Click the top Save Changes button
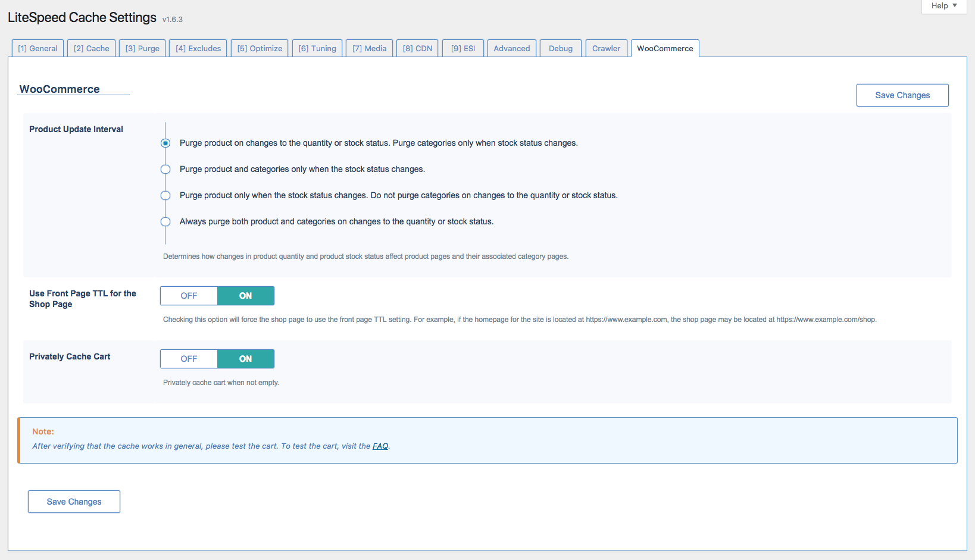 [x=902, y=95]
